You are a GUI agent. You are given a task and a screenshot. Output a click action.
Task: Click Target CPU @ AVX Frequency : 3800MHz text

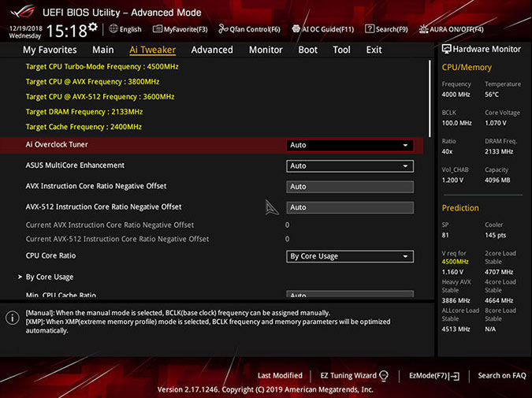93,81
